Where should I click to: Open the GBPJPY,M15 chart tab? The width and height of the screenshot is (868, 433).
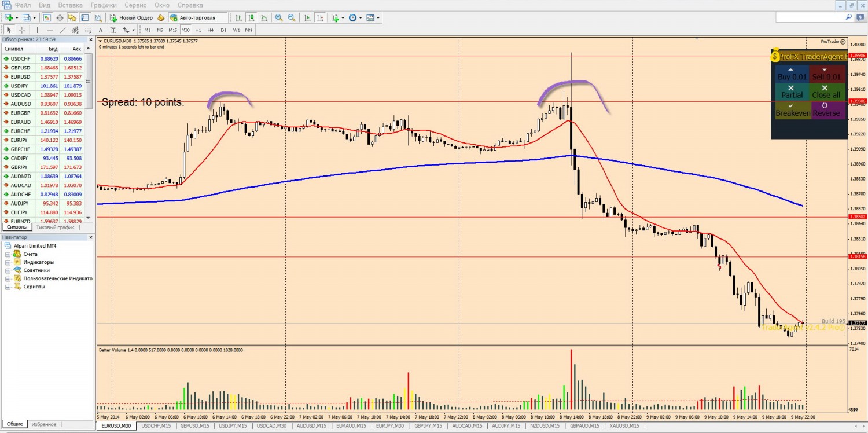pos(429,426)
